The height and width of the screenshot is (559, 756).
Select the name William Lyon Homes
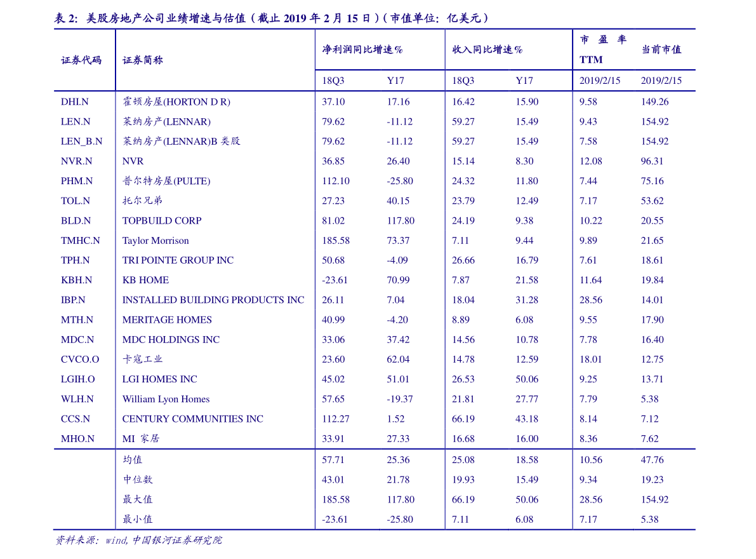point(166,399)
